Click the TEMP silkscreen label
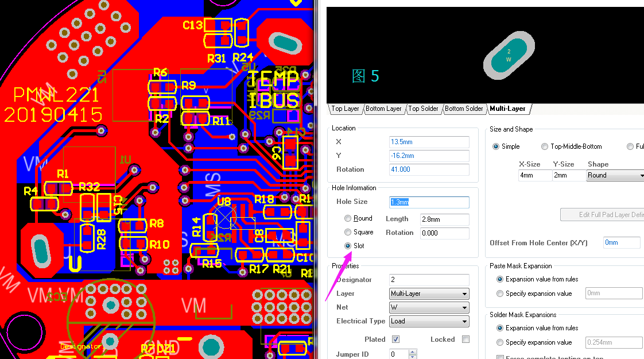 [x=274, y=79]
